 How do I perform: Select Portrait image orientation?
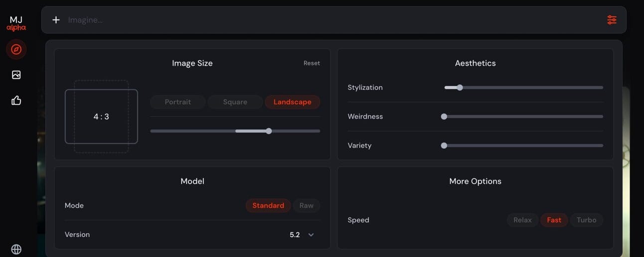(178, 102)
